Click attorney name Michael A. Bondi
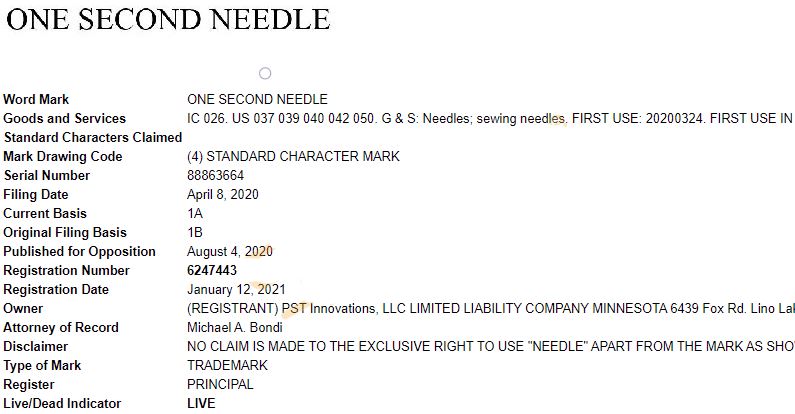Screen dimensions: 795x414 tap(238, 327)
